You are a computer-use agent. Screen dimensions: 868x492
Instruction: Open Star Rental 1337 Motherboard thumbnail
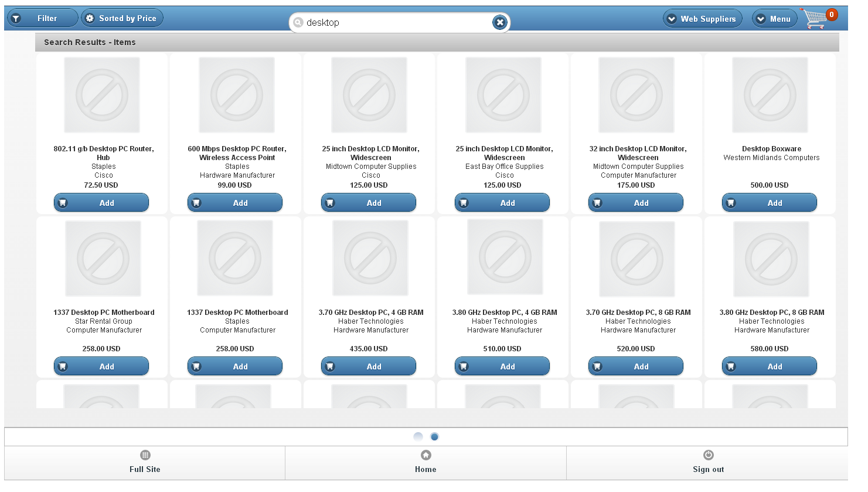[x=103, y=259]
